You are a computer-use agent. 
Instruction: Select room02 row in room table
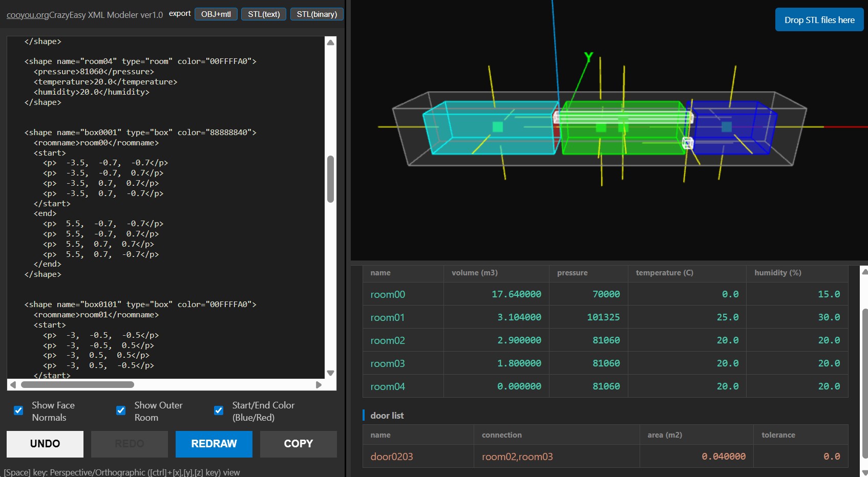pos(388,340)
